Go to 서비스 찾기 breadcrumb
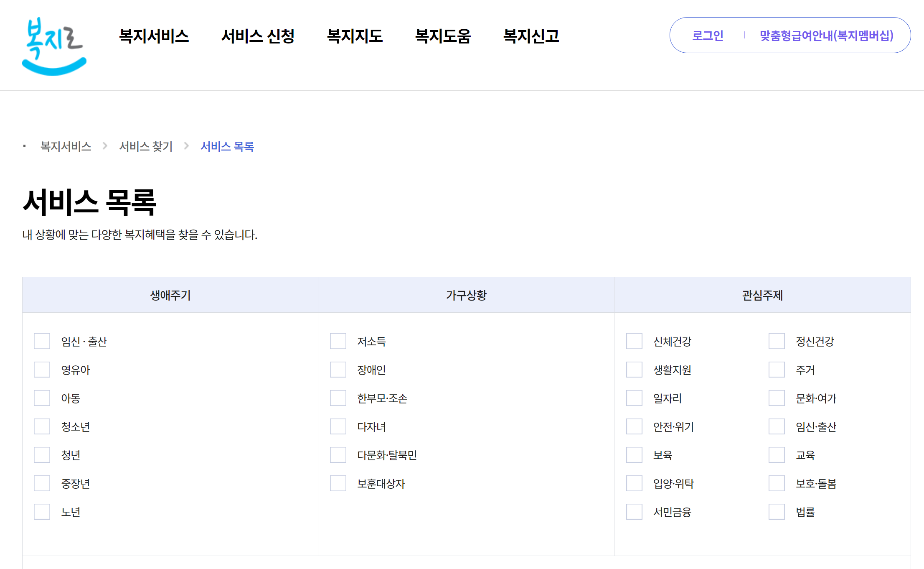The image size is (924, 569). 146,146
